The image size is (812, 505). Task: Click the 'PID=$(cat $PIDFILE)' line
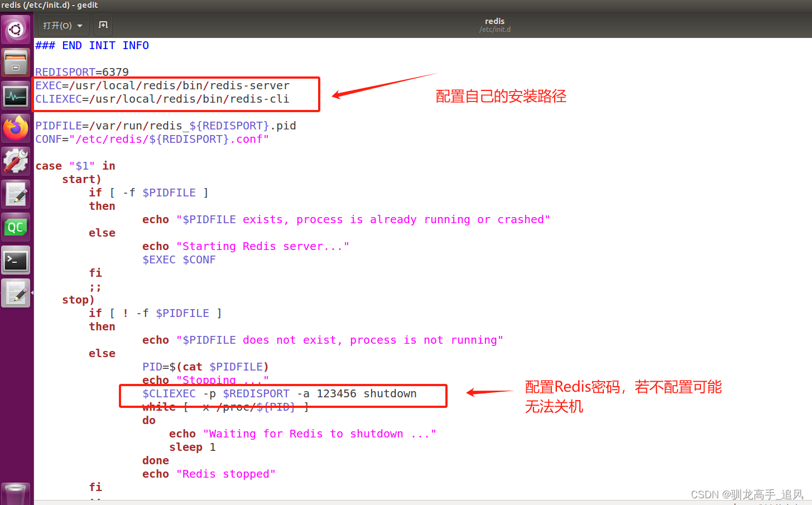205,367
